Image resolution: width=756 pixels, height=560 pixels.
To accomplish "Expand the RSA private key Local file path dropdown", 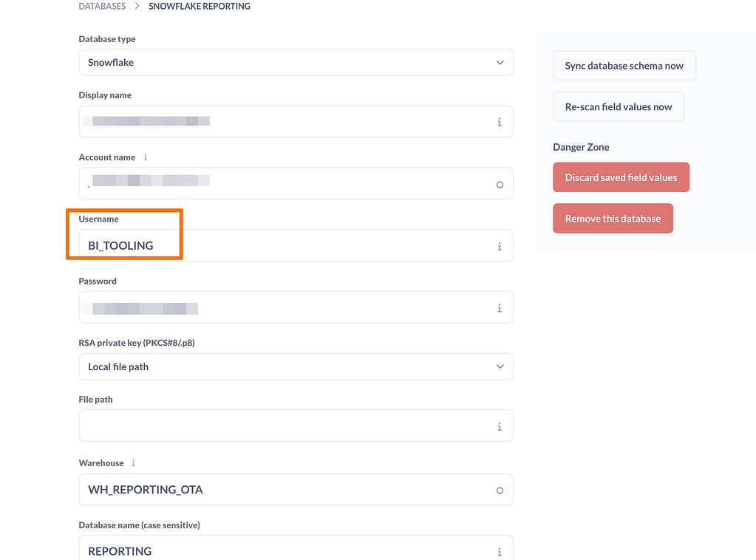I will (296, 366).
